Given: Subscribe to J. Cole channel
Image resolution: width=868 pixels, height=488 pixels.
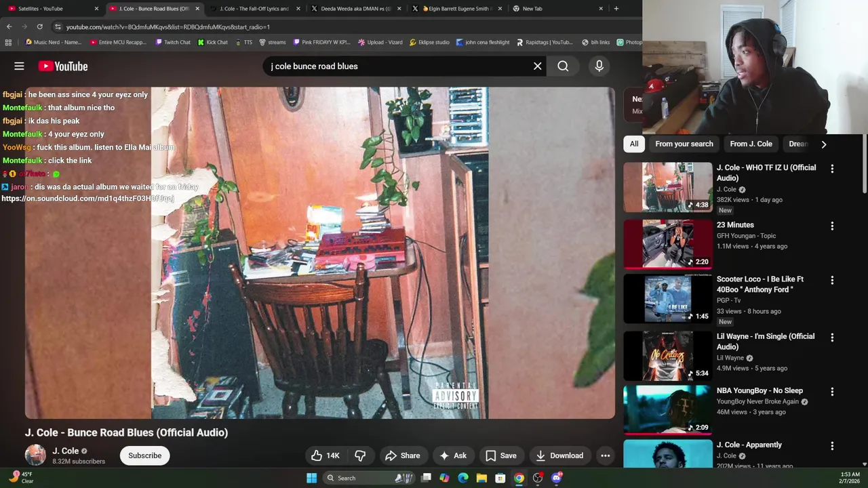Looking at the screenshot, I should click(x=145, y=455).
